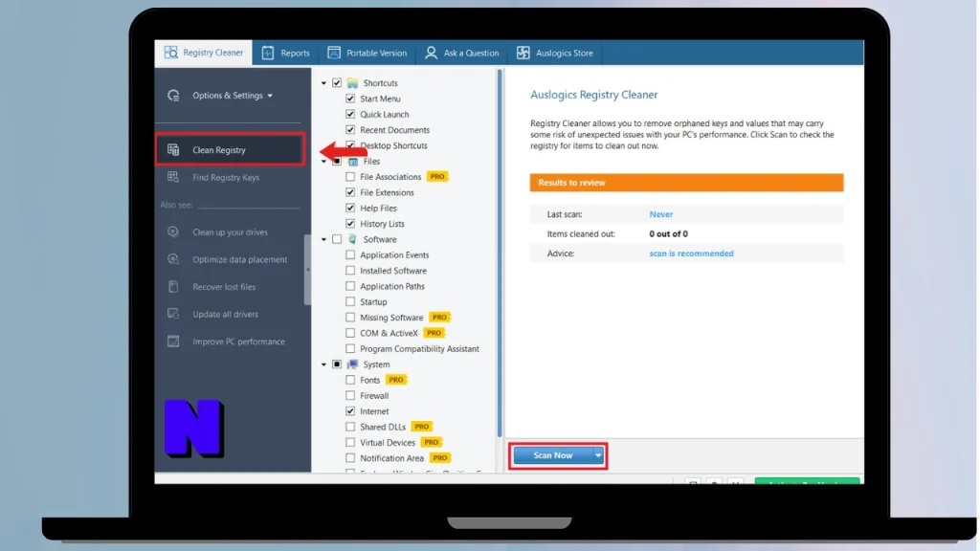Open the Clean up your drives link

click(x=230, y=232)
